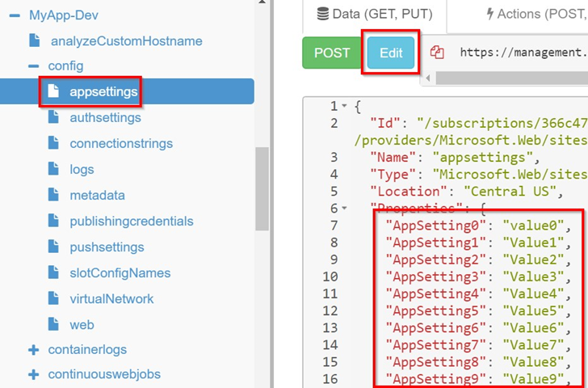588x388 pixels.
Task: Click the file icon beside analyzeCustomHostname
Action: coord(34,40)
